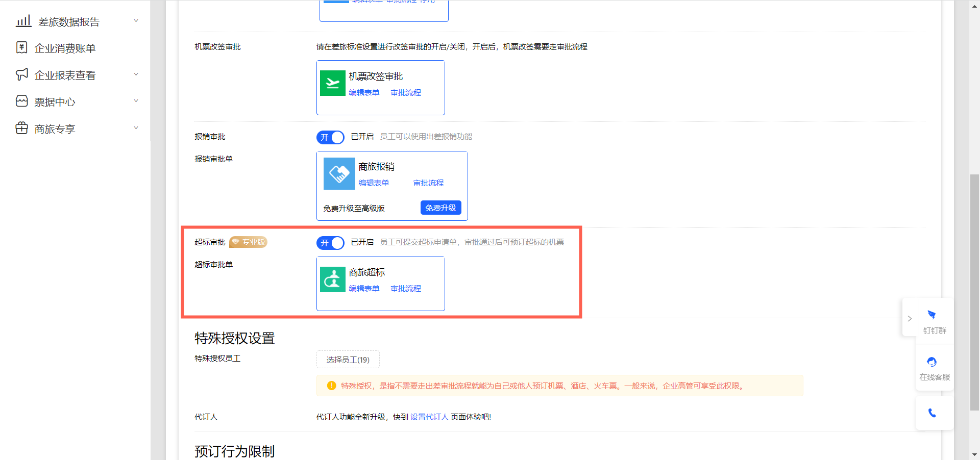Click the 专业版 diamond badge
980x460 pixels.
248,242
